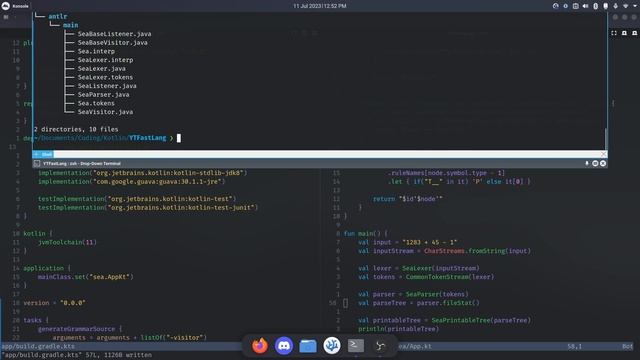Click println(printableTree) line
Image resolution: width=640 pixels, height=360 pixels.
click(x=398, y=329)
